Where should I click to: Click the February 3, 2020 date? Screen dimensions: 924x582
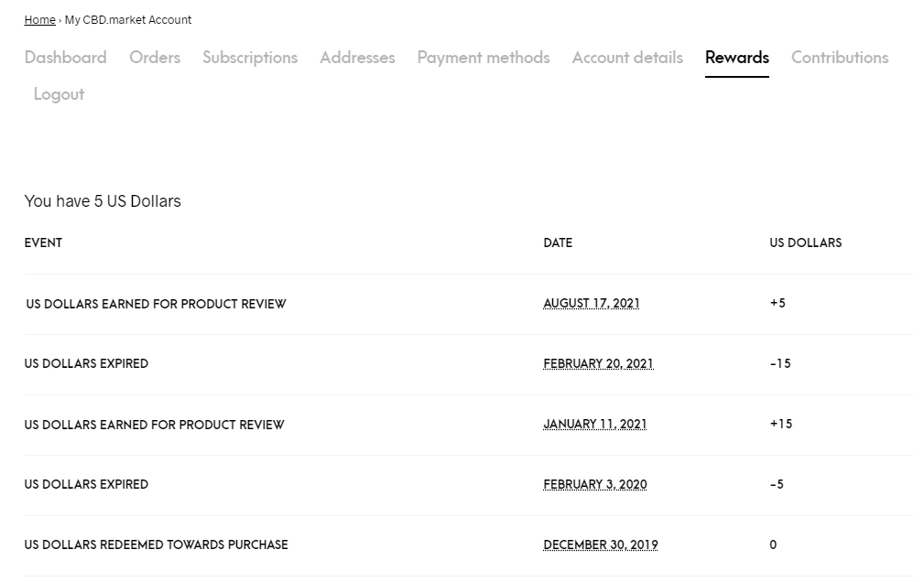(x=594, y=484)
